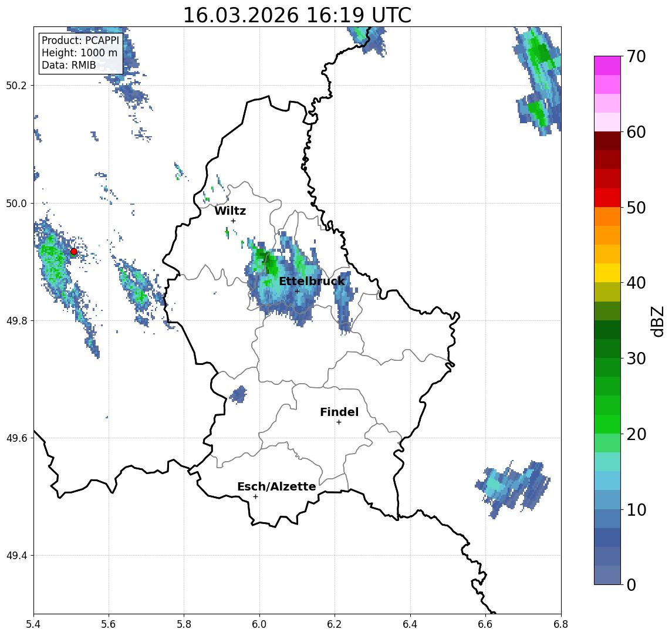This screenshot has width=672, height=636.
Task: Click the Ettelbruck label
Action: (312, 281)
